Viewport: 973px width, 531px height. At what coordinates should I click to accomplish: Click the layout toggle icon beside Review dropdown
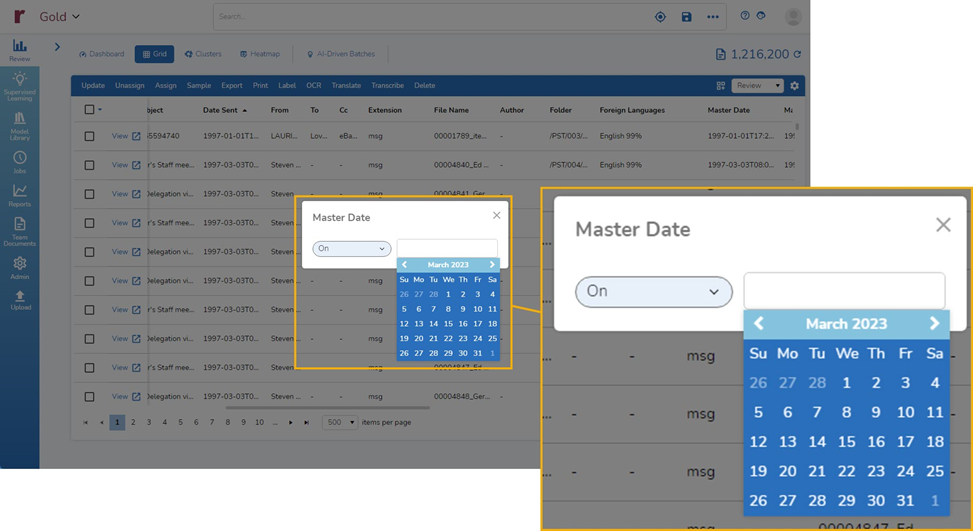pos(720,86)
